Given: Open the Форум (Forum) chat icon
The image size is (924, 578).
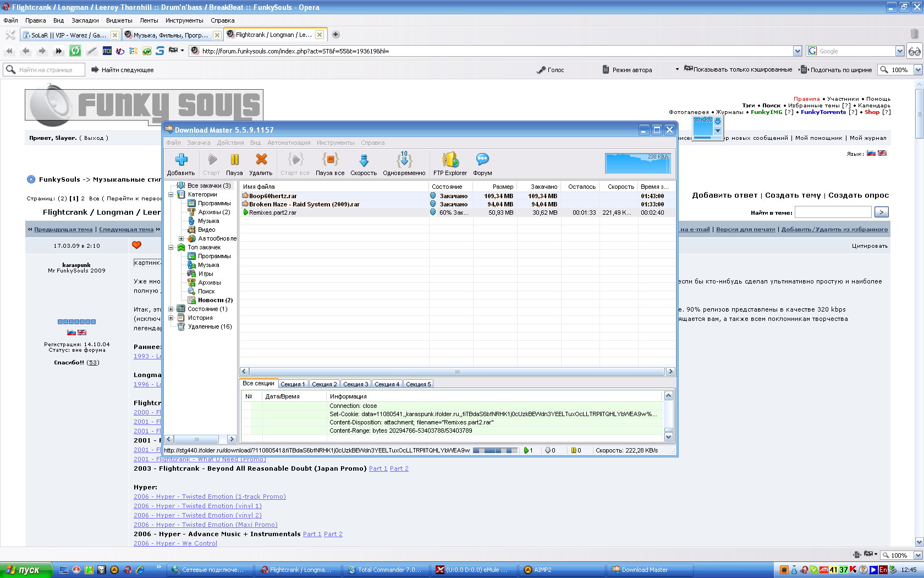Looking at the screenshot, I should 482,160.
